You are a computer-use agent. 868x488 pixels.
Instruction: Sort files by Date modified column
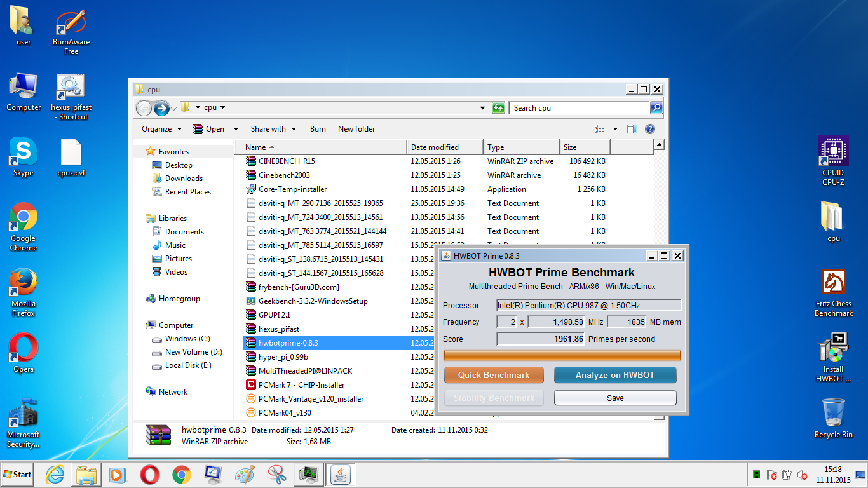click(445, 147)
